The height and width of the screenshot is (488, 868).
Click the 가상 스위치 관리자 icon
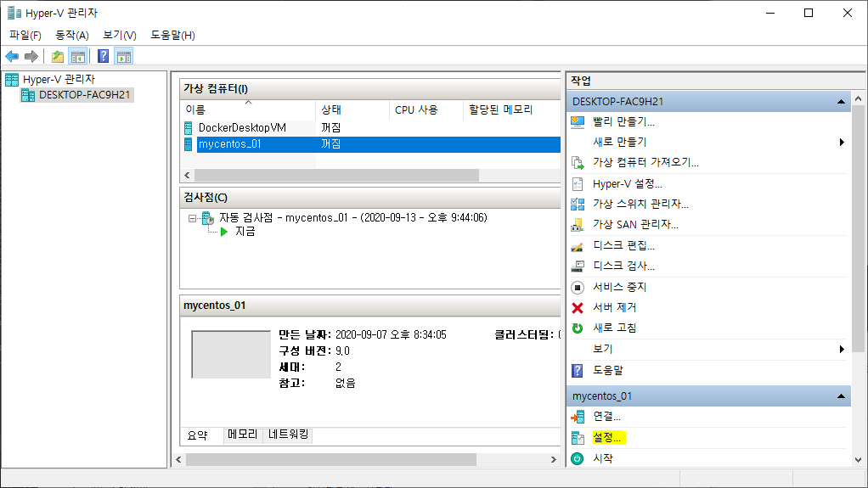click(x=578, y=205)
